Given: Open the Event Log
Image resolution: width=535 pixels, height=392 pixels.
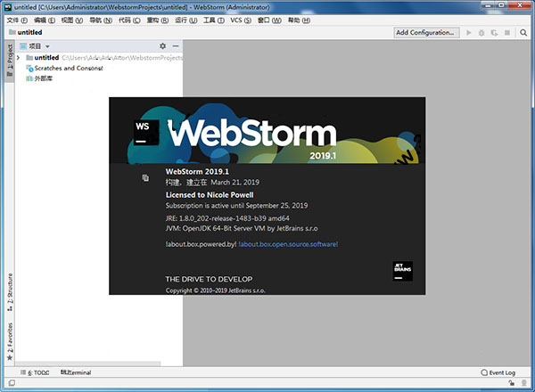Looking at the screenshot, I should 498,372.
